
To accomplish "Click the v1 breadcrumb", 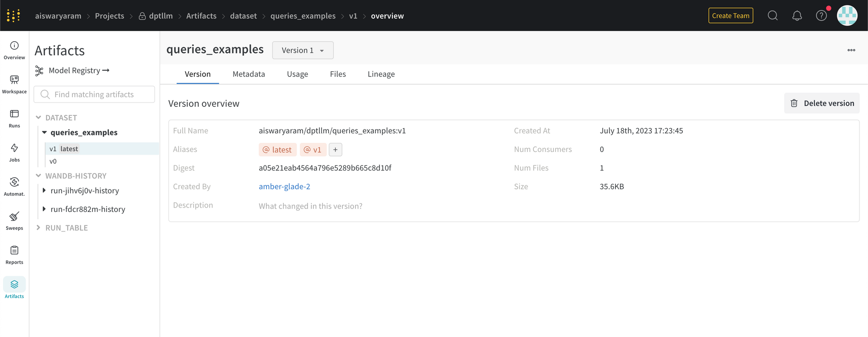I will tap(353, 16).
